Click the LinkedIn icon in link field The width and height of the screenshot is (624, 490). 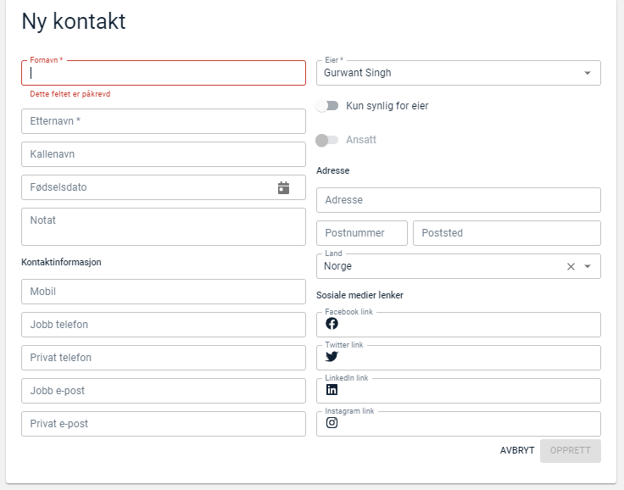pos(332,390)
